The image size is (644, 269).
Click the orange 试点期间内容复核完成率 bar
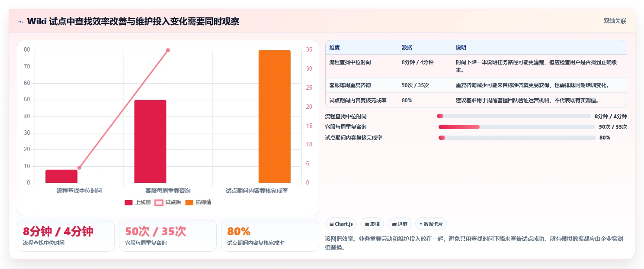click(x=275, y=117)
